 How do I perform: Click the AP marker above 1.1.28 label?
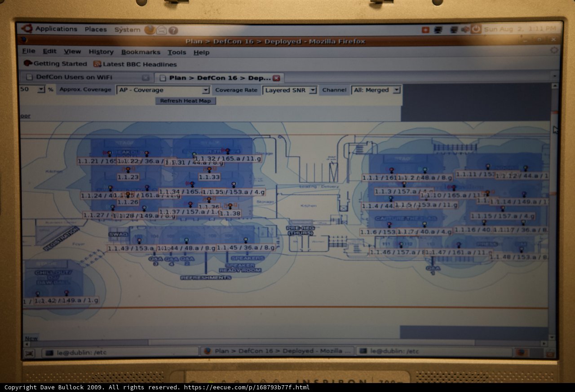(x=144, y=208)
